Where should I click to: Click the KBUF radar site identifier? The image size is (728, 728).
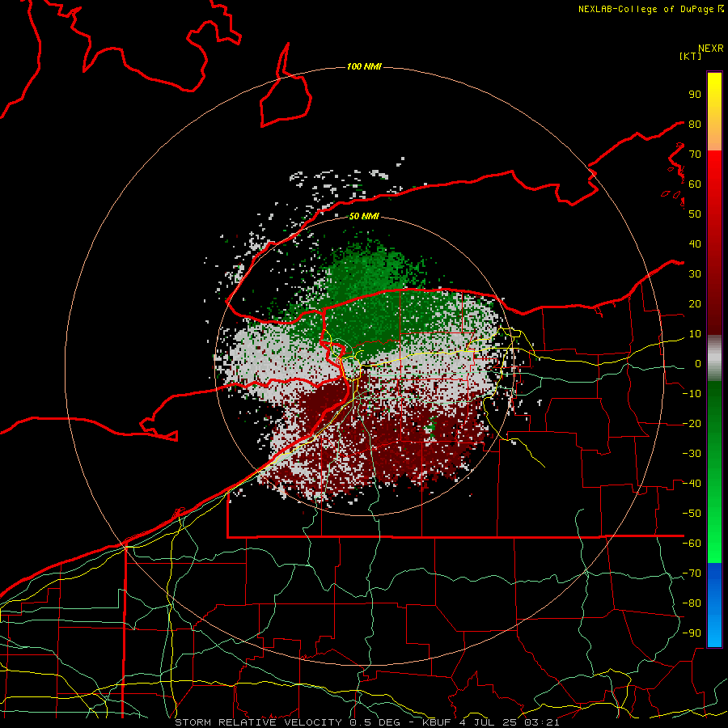pos(438,722)
